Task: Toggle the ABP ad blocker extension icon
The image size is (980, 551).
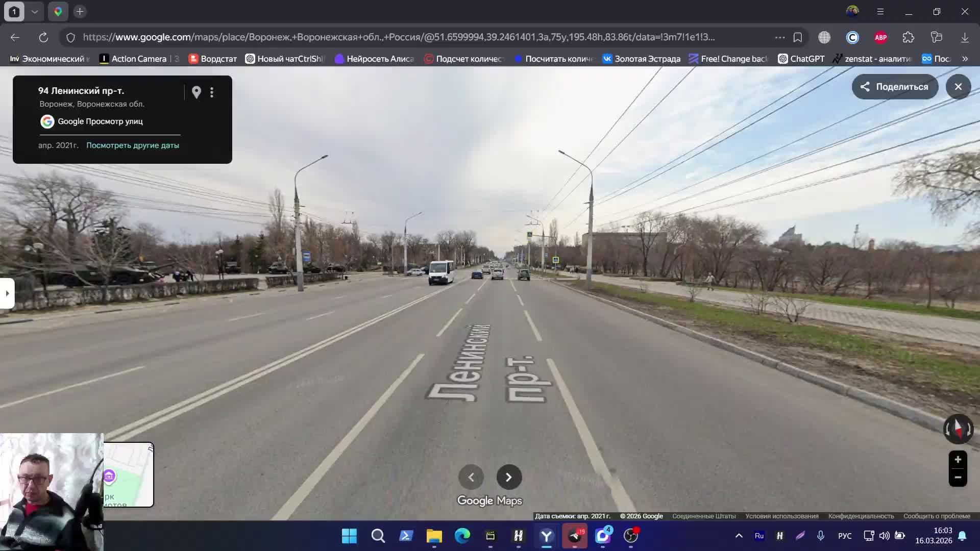Action: [880, 37]
